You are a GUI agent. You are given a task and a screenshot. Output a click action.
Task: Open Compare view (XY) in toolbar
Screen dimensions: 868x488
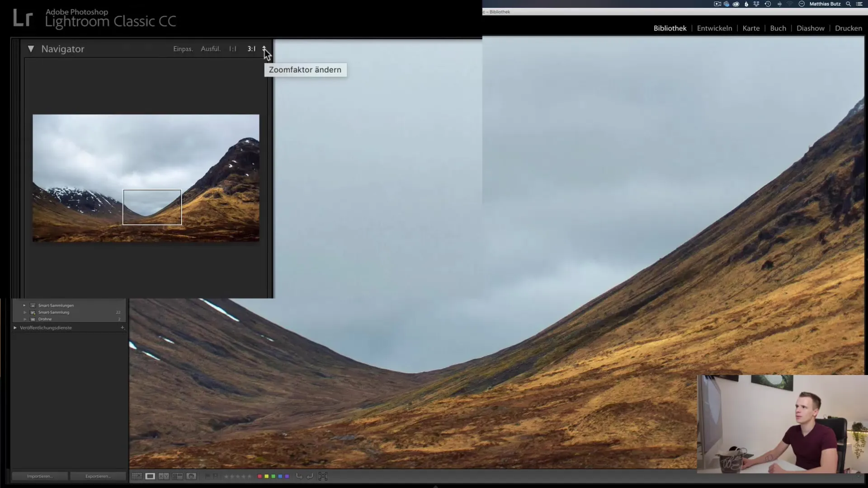[164, 476]
